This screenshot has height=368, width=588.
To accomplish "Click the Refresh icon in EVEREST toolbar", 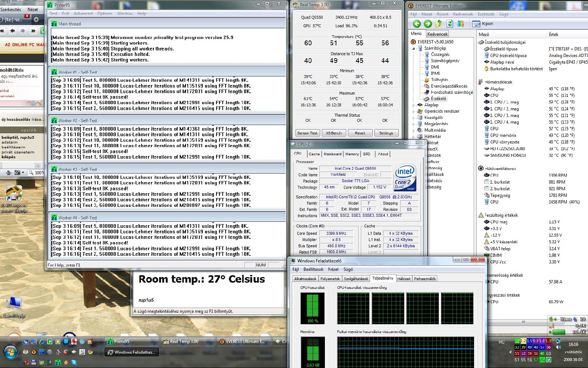I will point(450,24).
